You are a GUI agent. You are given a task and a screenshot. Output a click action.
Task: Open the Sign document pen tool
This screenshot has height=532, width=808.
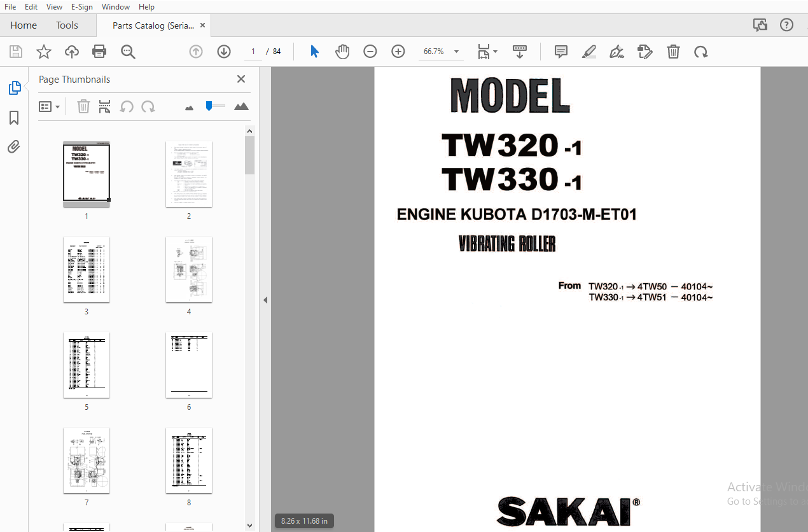[616, 52]
